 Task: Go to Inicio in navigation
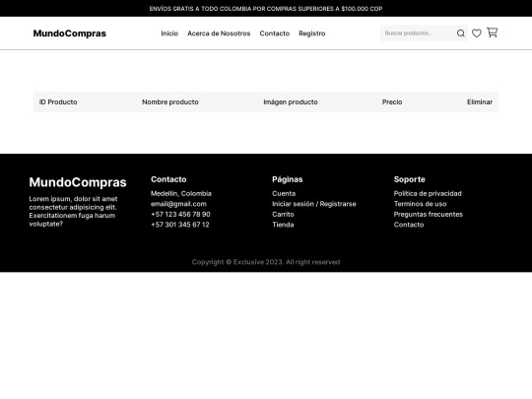[x=169, y=33]
